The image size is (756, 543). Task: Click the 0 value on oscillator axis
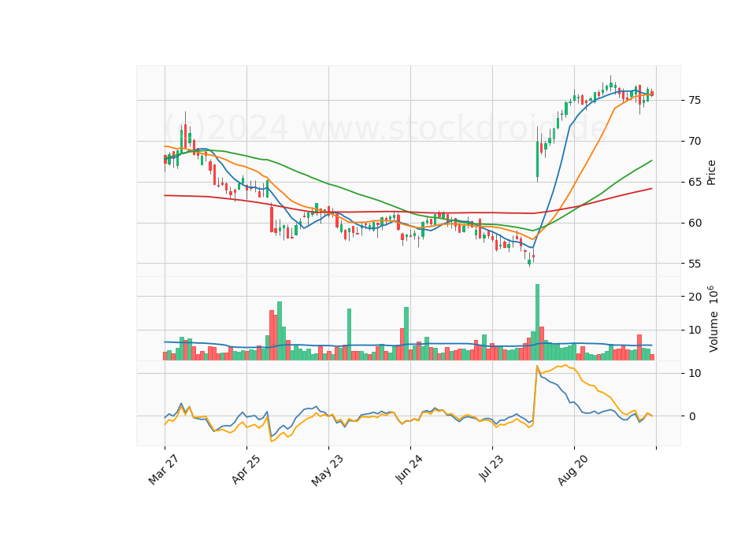click(x=692, y=416)
